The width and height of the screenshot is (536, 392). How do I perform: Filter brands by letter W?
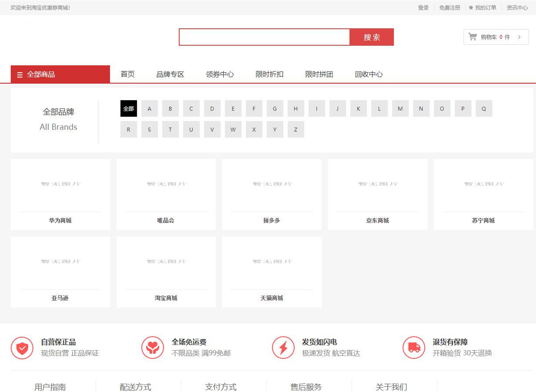[x=233, y=129]
